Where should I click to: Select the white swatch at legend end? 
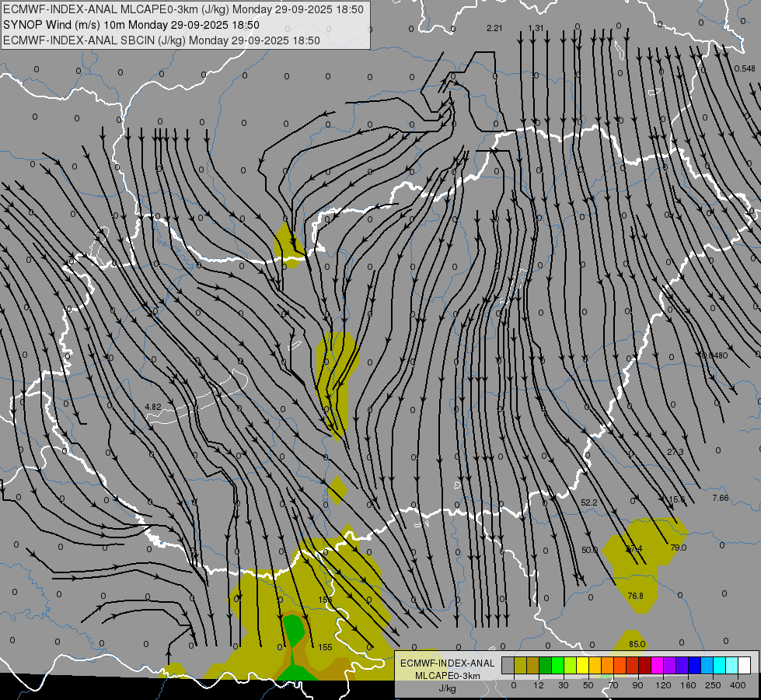[x=744, y=665]
